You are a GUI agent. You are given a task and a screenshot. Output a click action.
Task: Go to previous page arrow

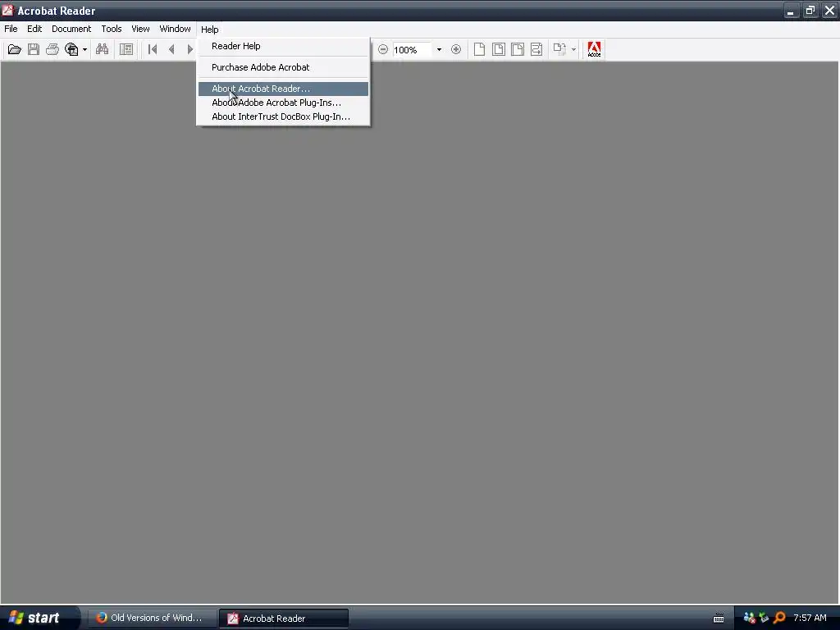(171, 50)
